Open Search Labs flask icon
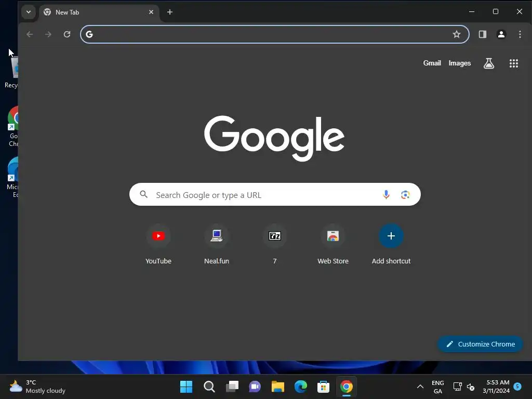The height and width of the screenshot is (399, 532). [488, 63]
